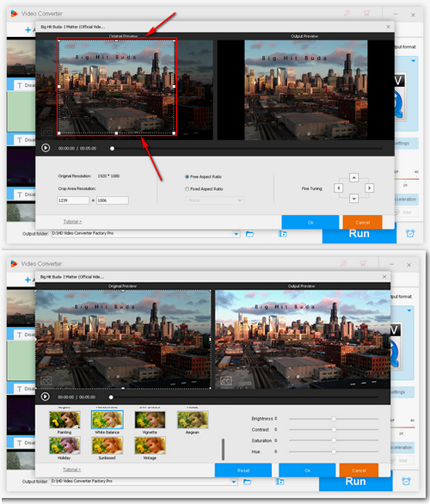Viewport: 430px width, 504px height.
Task: Apply the Sunkissed filter
Action: point(107,446)
